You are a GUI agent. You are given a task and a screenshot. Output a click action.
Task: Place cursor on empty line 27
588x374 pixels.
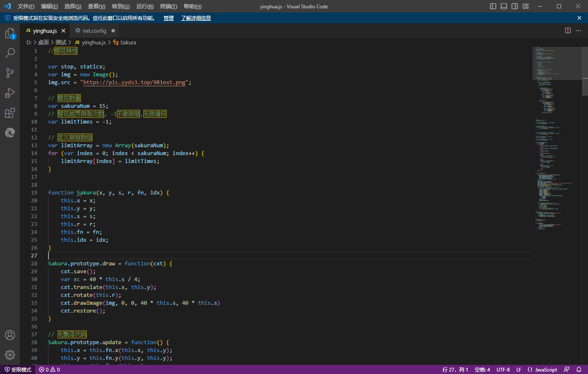[x=290, y=255]
